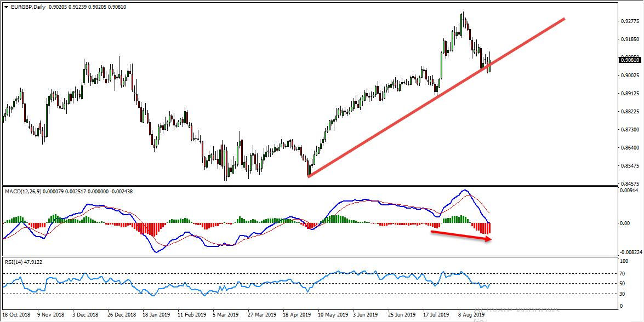
Task: Click the 5 Mar 2019 date label
Action: (x=225, y=315)
